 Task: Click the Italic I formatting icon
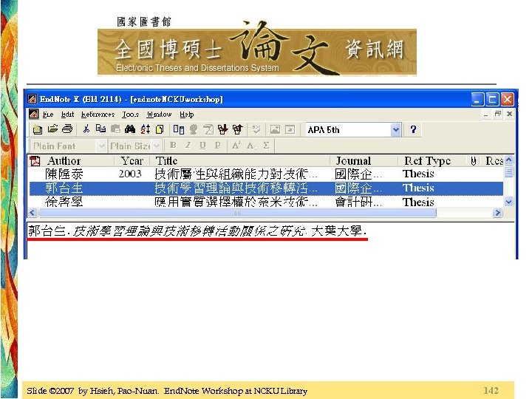[188, 146]
